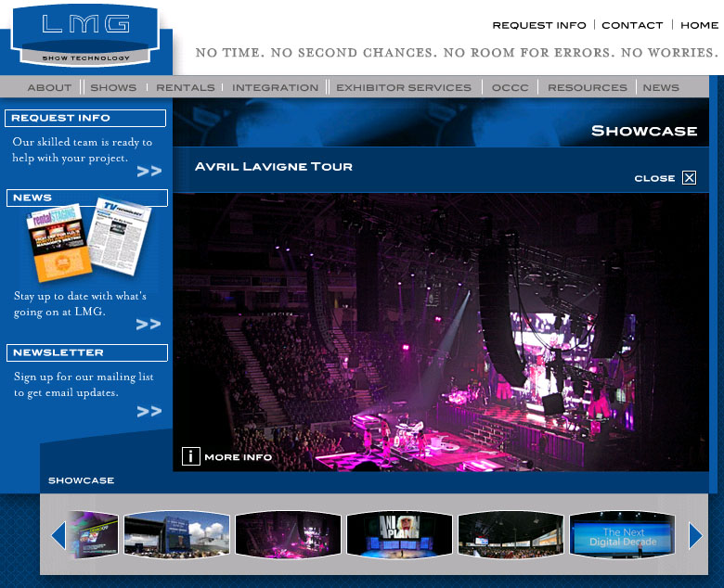Select The Next Digital Decade thumbnail

coord(623,534)
